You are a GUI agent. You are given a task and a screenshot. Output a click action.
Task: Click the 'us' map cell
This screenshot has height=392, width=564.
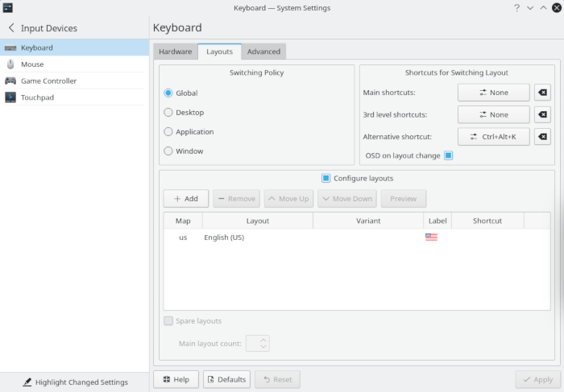coord(183,237)
